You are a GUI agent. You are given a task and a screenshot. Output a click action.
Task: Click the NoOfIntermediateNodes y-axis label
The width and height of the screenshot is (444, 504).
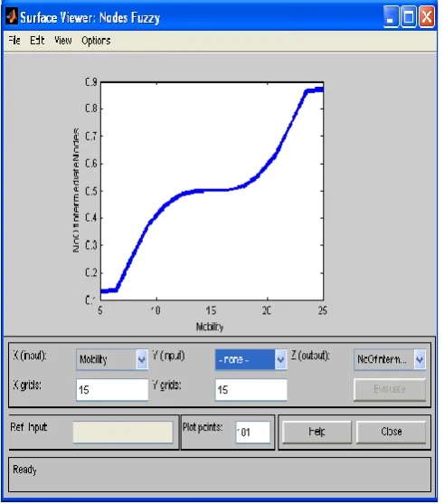[x=76, y=190]
